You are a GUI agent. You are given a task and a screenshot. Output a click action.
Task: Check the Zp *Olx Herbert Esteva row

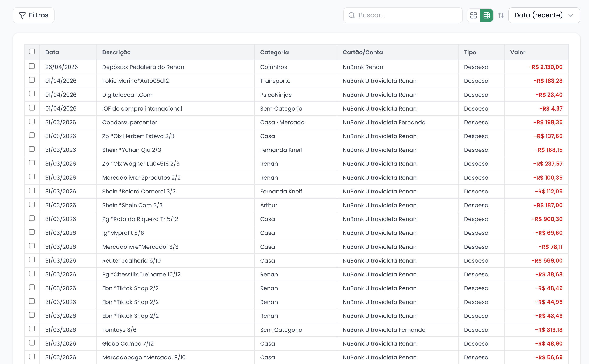(x=32, y=135)
